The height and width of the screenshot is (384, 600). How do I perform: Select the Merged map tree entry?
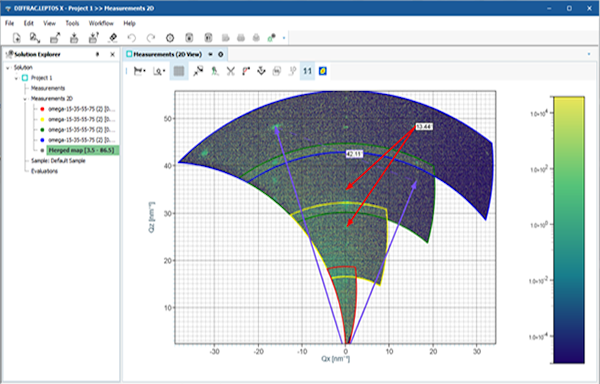point(82,150)
